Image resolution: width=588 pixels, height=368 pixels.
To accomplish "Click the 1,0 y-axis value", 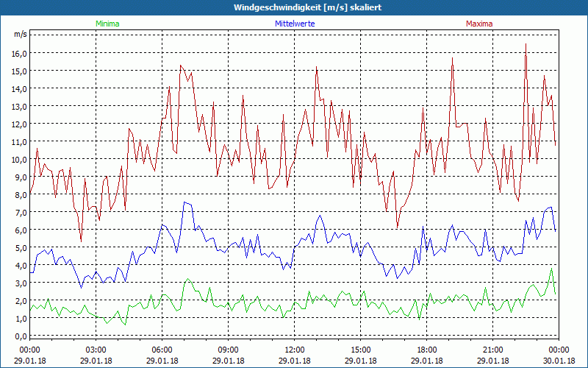I will point(21,318).
